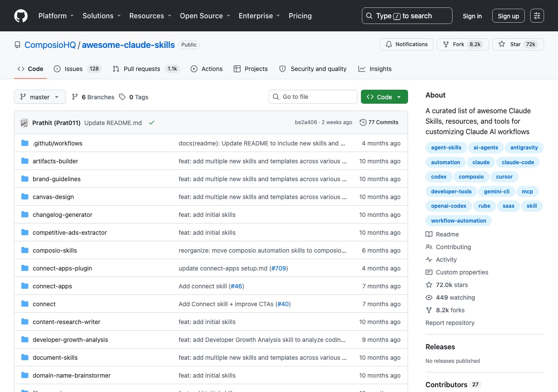Click the Sign in link
The height and width of the screenshot is (392, 558).
pyautogui.click(x=472, y=16)
